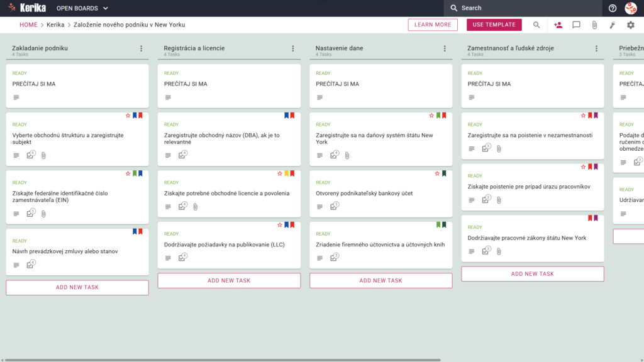Toggle star on Dodržiavajte požiadavky na publikovanie card
This screenshot has height=362, width=644.
pyautogui.click(x=280, y=225)
